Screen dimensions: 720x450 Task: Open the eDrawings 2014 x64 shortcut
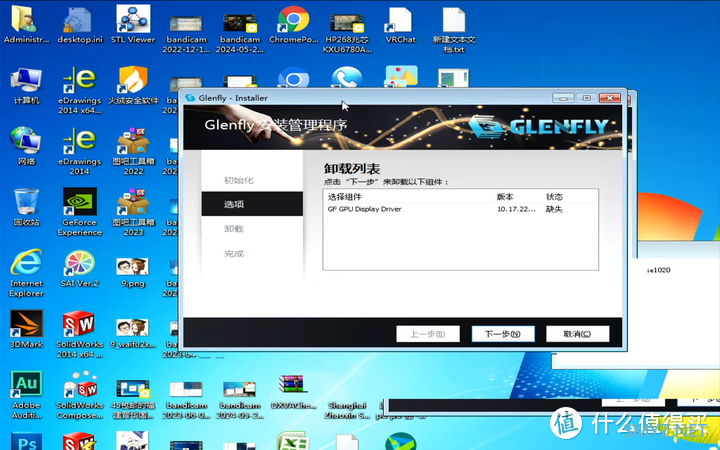[x=79, y=90]
